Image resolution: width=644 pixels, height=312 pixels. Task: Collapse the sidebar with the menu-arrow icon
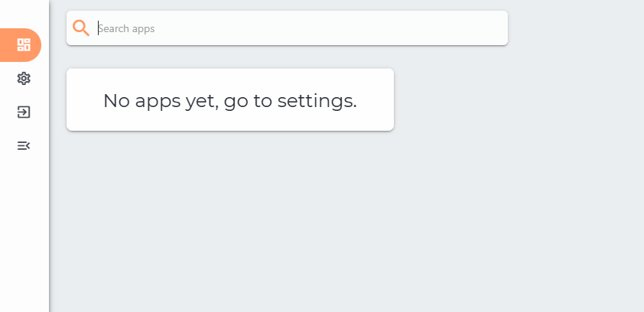coord(24,146)
